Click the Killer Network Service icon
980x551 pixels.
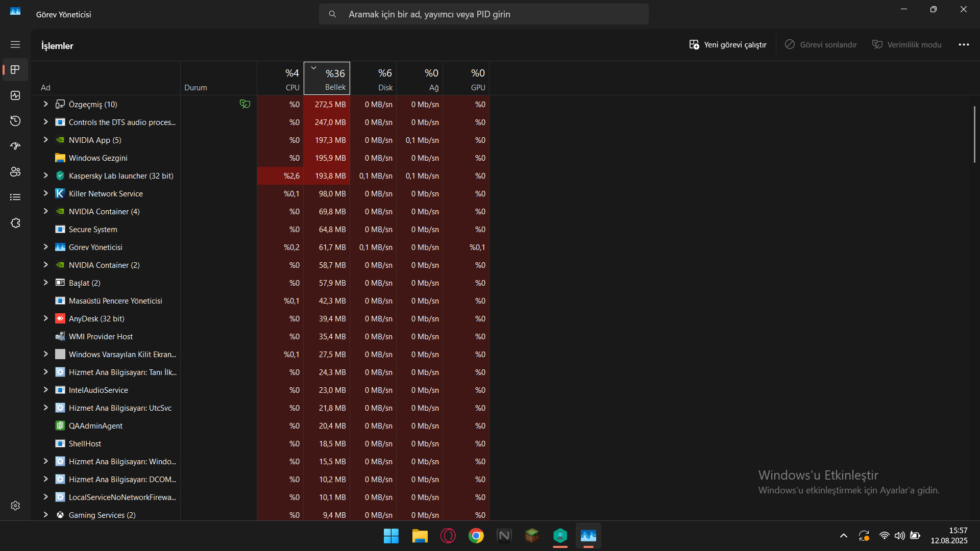point(60,194)
